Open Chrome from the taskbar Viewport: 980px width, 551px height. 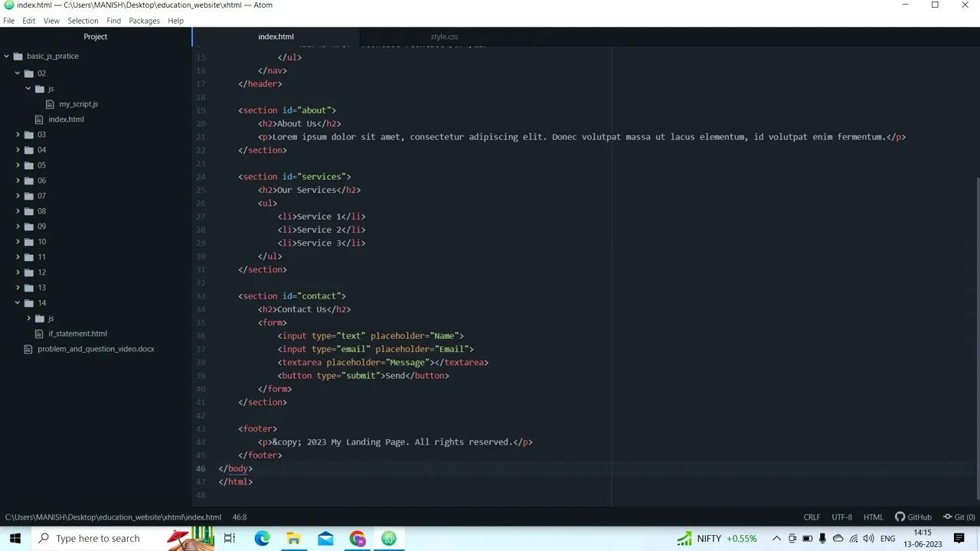(358, 538)
